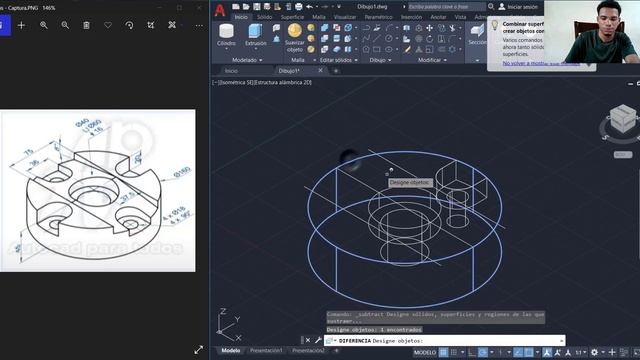Viewport: 640px width, 360px height.
Task: Open annotation scale 1:1 dropdown
Action: pos(581,352)
